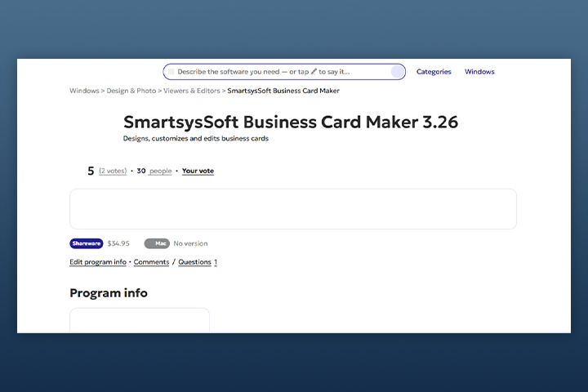Open the Comments link
The width and height of the screenshot is (588, 392).
pos(152,262)
